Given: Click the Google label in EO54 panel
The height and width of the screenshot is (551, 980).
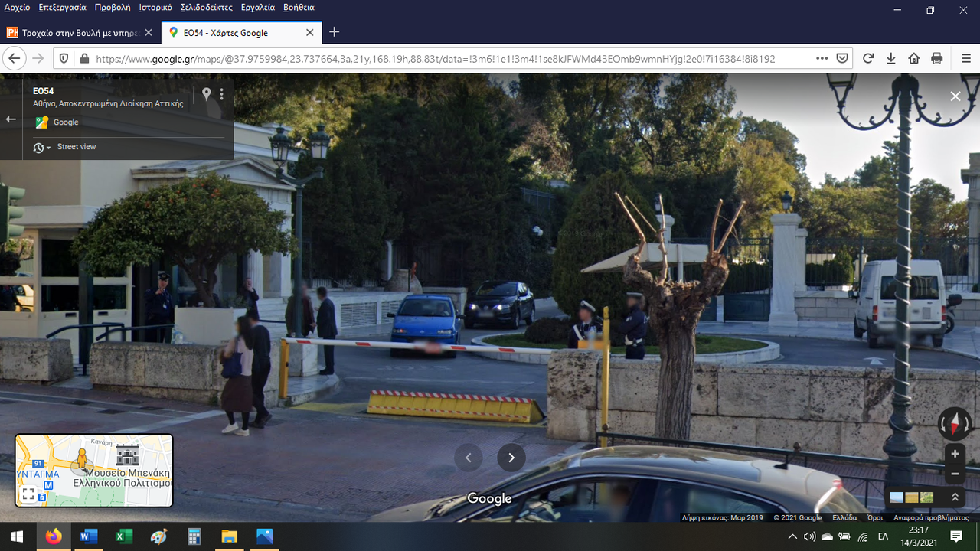Looking at the screenshot, I should click(66, 122).
